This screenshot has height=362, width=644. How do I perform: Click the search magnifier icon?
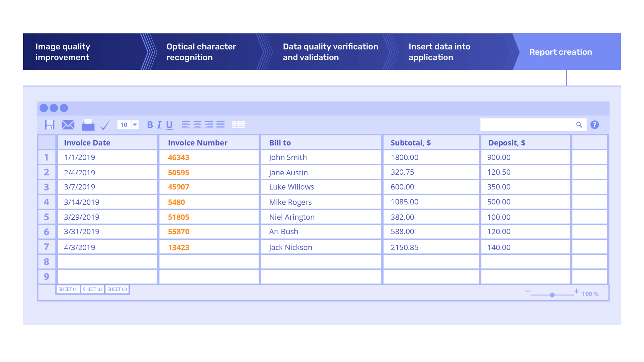point(579,125)
